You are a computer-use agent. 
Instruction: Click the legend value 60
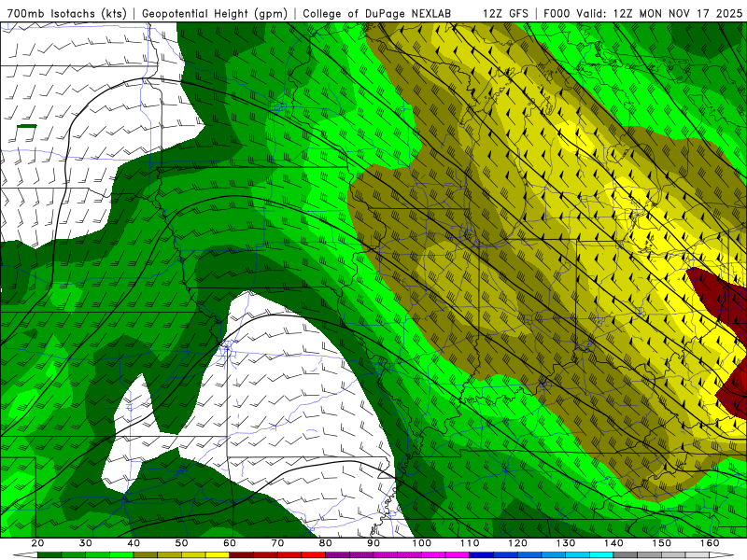[x=230, y=543]
